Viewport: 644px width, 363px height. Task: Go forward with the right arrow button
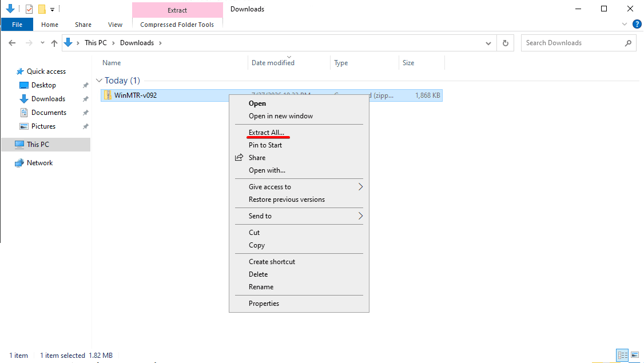29,43
